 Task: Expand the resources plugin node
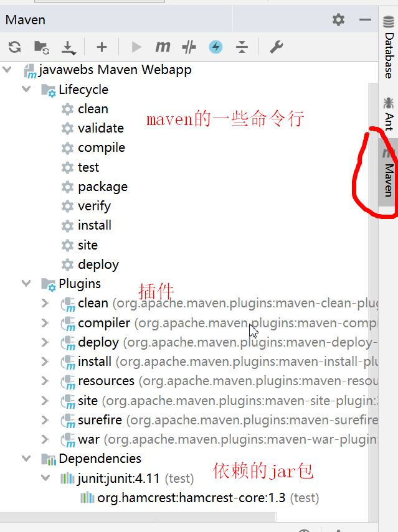[45, 381]
